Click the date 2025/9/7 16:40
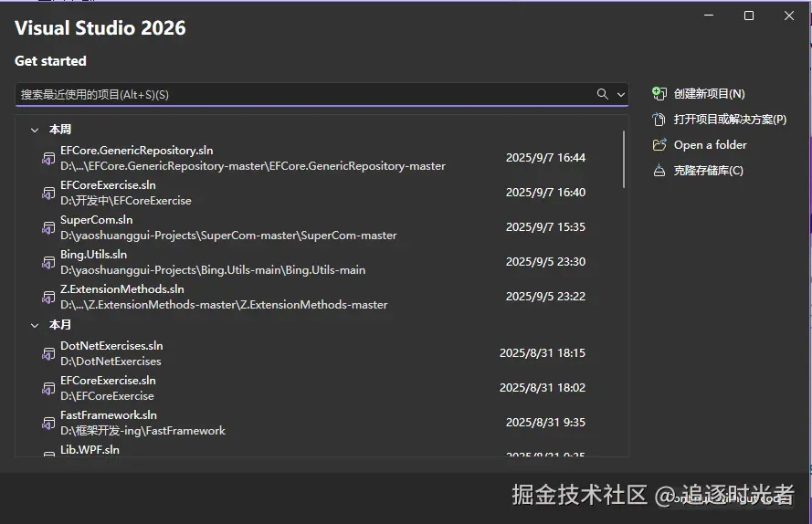 545,192
